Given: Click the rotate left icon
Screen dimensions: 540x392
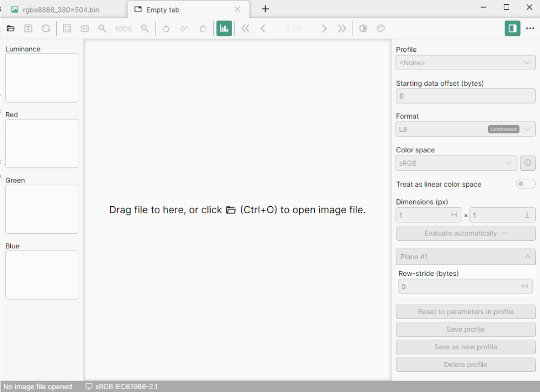Looking at the screenshot, I should (x=166, y=29).
